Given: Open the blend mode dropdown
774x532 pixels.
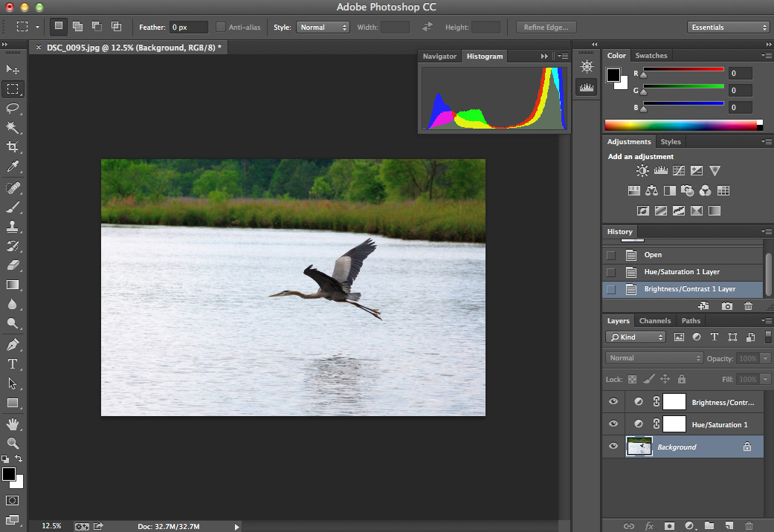Looking at the screenshot, I should [x=653, y=357].
